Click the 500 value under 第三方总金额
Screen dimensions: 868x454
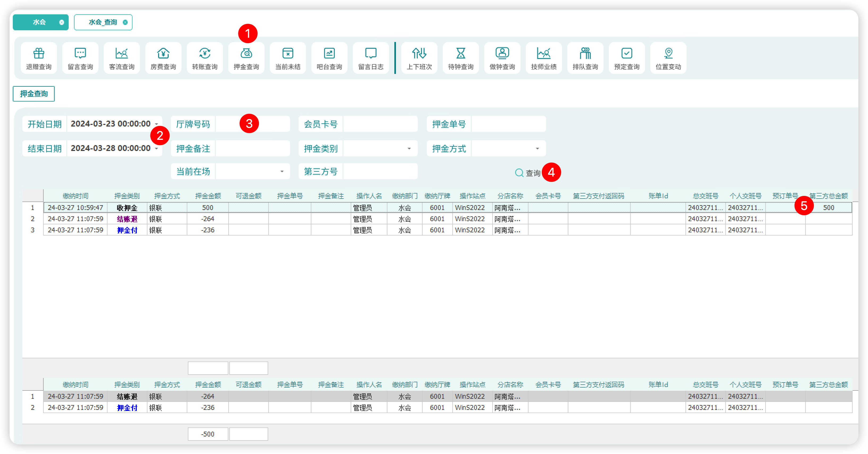(x=829, y=208)
